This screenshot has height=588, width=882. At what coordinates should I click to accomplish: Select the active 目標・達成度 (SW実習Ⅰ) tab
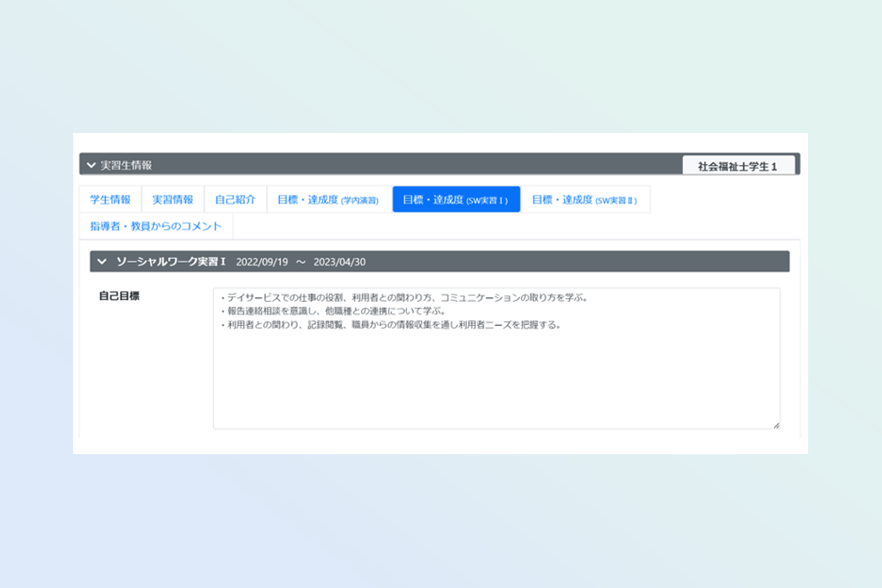click(x=456, y=199)
